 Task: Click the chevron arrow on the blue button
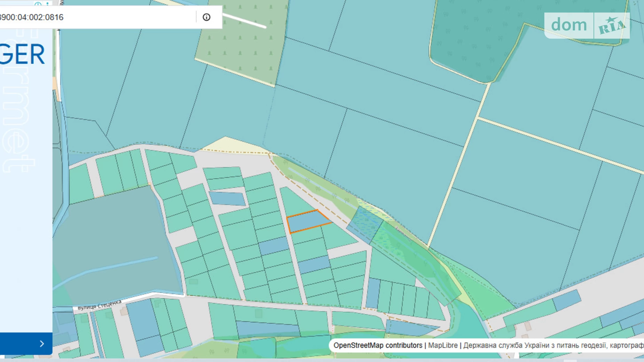[42, 344]
